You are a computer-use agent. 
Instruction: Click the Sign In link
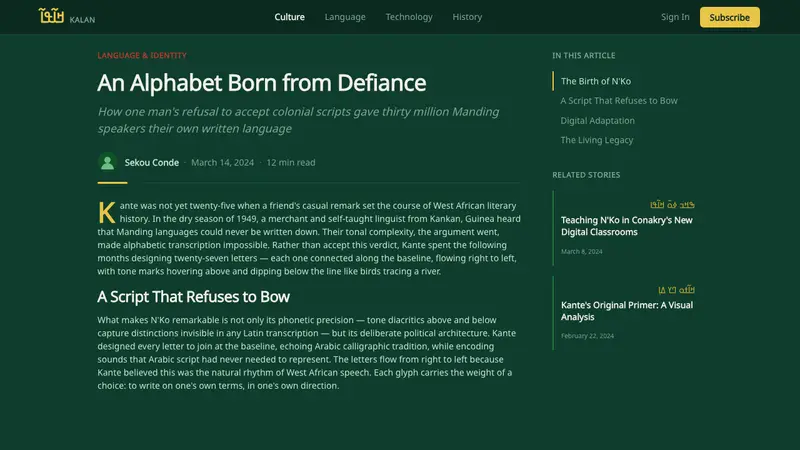pos(675,17)
